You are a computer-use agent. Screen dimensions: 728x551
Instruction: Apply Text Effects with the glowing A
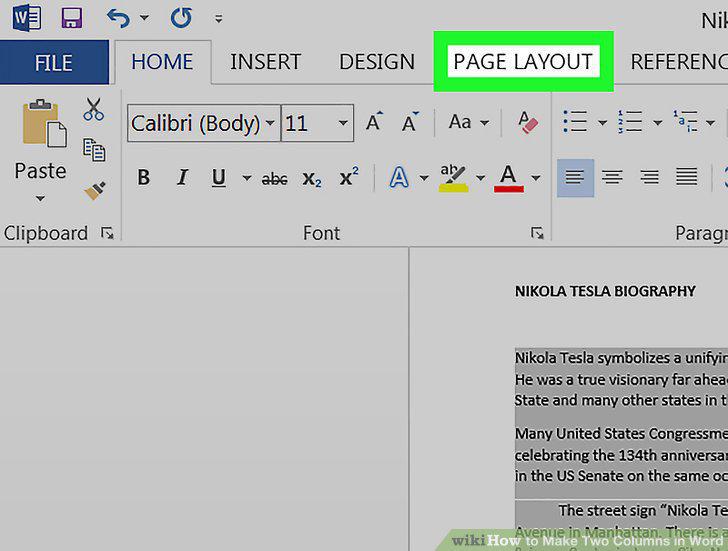tap(399, 177)
